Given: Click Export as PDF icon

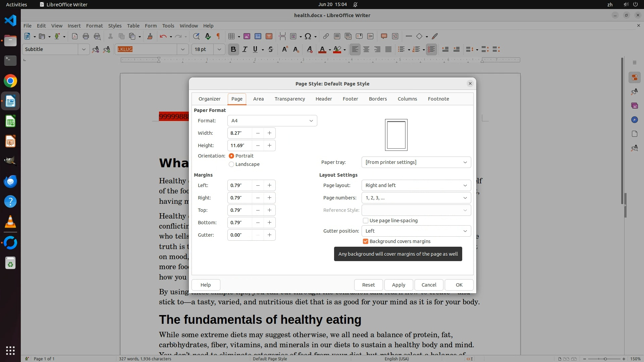Looking at the screenshot, I should pos(74,36).
